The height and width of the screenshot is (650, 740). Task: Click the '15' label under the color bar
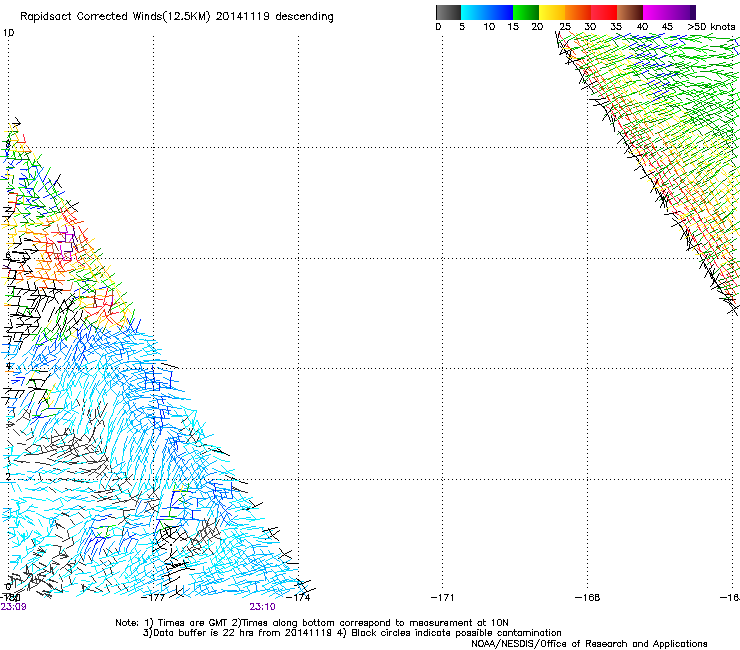[x=513, y=27]
